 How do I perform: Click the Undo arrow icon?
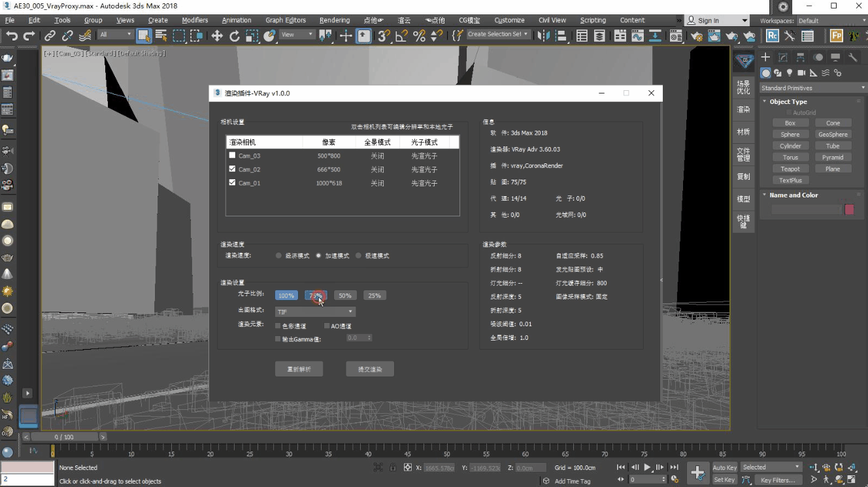[x=12, y=36]
